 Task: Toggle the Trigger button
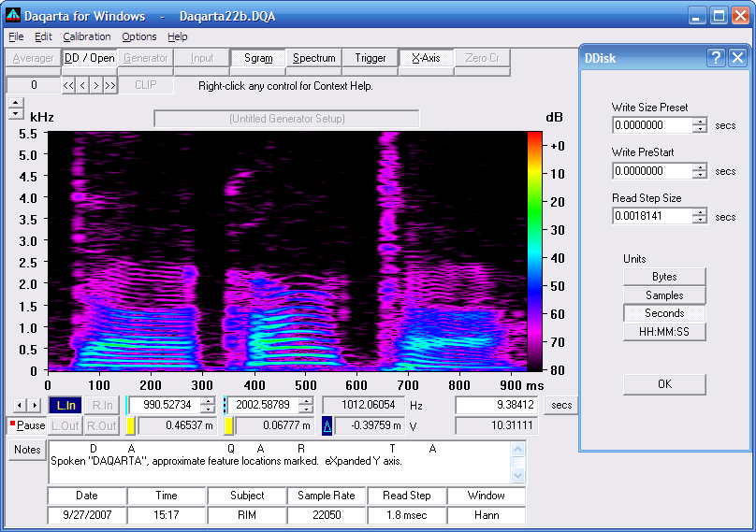click(371, 58)
